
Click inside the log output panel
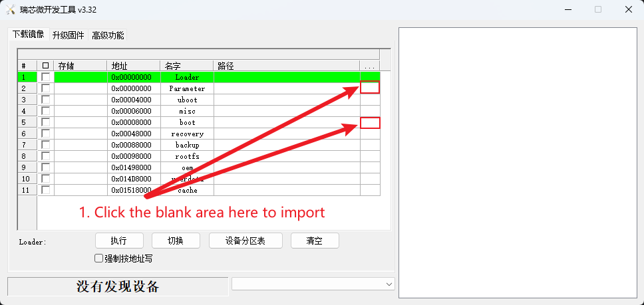click(518, 163)
